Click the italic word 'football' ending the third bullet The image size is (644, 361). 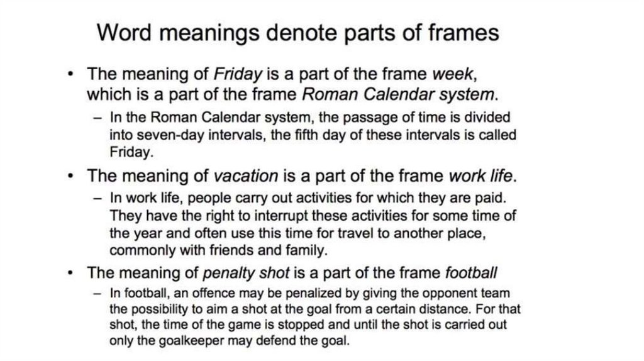(472, 273)
